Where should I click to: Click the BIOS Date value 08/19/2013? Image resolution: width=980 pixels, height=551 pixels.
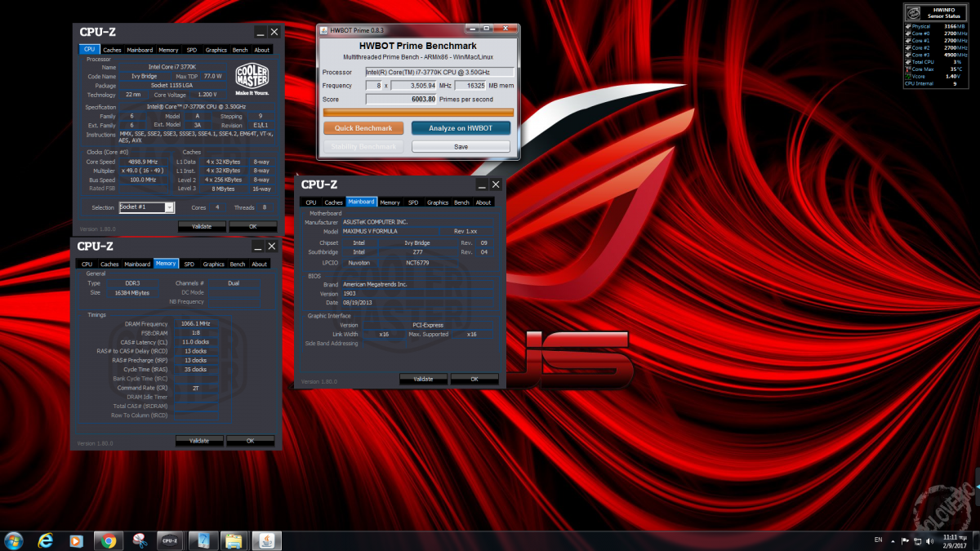[x=359, y=303]
